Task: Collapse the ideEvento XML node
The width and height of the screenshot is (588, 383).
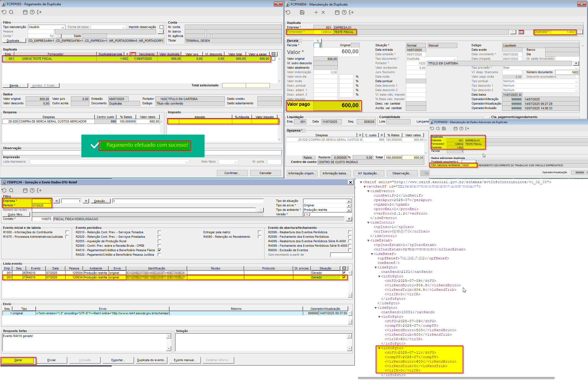Action: (368, 191)
